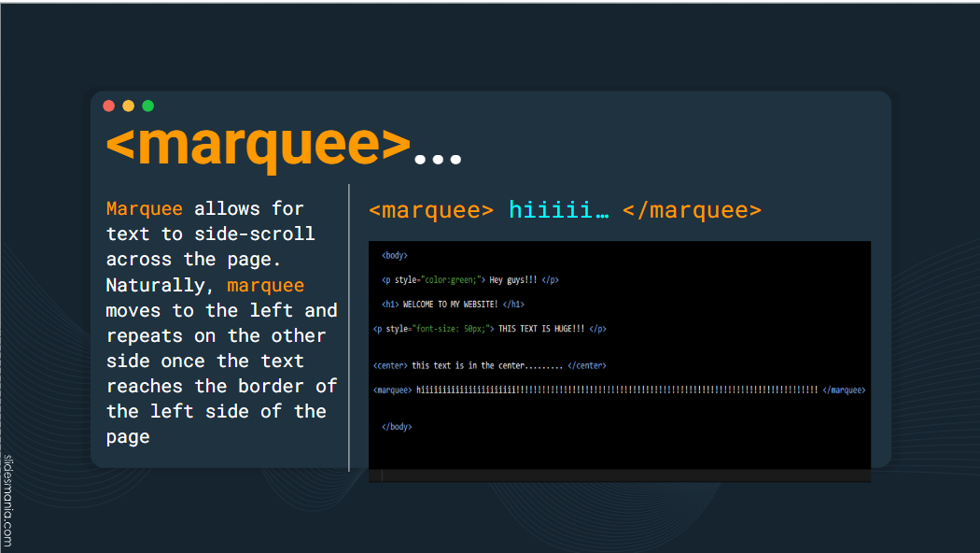Click the closing </body> tag in code

pos(397,427)
